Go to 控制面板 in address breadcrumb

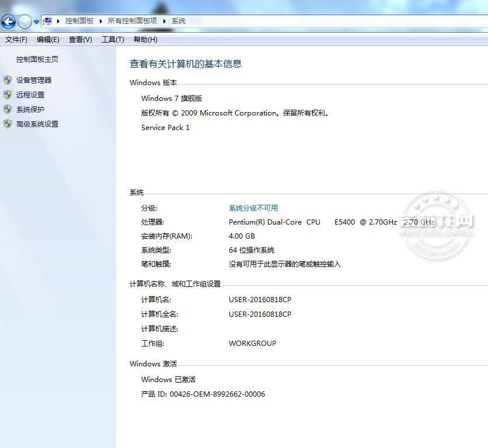point(79,21)
